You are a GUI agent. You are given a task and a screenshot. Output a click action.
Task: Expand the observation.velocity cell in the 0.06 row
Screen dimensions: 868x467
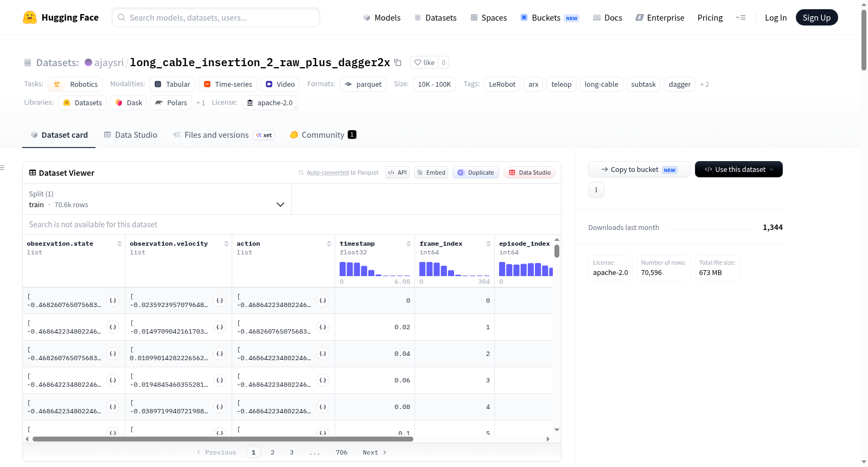(x=220, y=380)
